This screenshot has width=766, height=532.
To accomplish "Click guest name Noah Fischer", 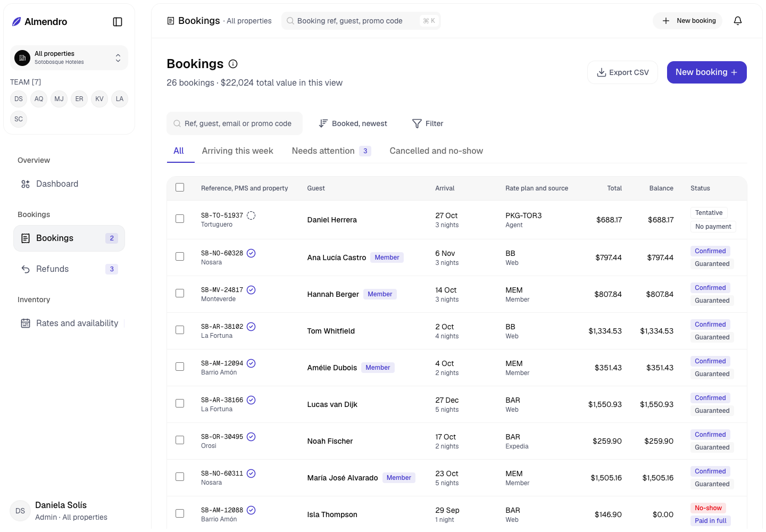I will (330, 441).
